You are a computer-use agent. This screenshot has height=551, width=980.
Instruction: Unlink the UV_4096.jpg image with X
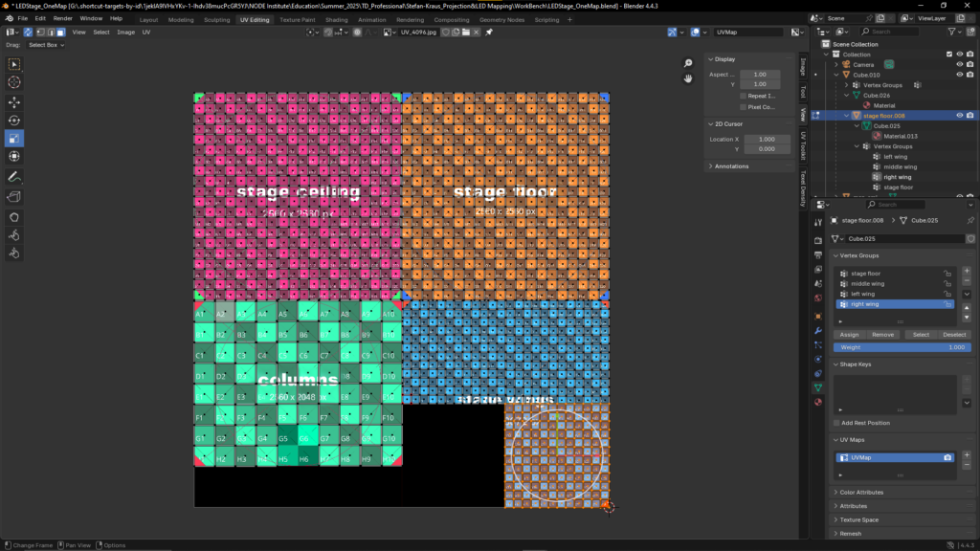click(477, 32)
